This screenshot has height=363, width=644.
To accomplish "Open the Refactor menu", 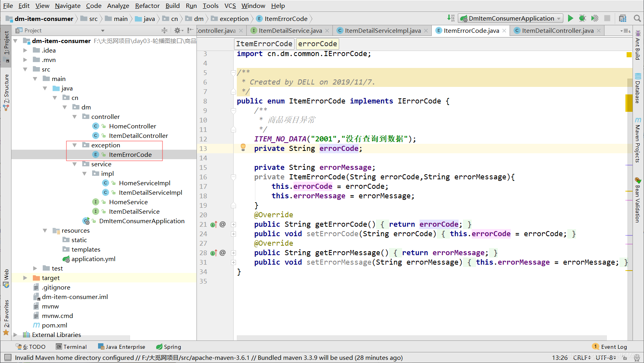I will 147,6.
